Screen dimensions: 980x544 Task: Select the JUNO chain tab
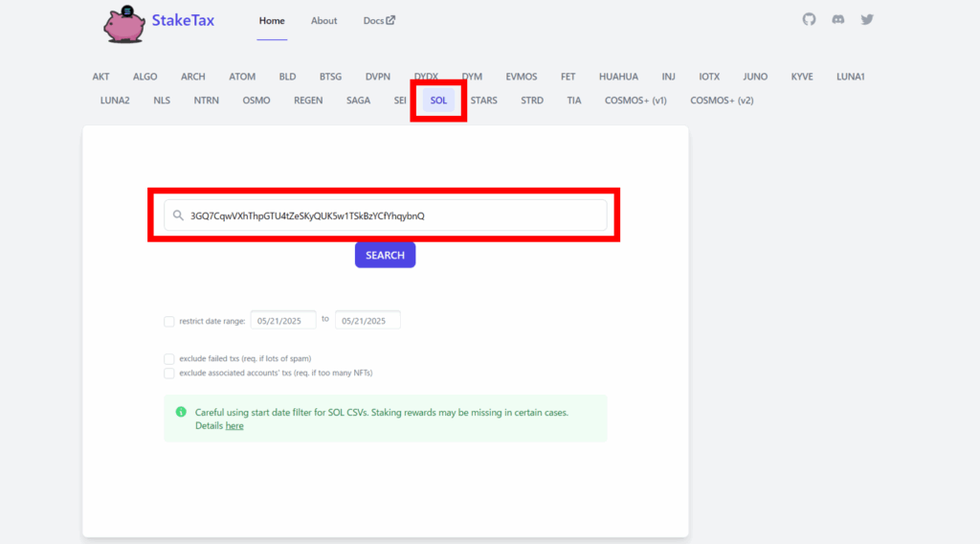[x=755, y=77]
